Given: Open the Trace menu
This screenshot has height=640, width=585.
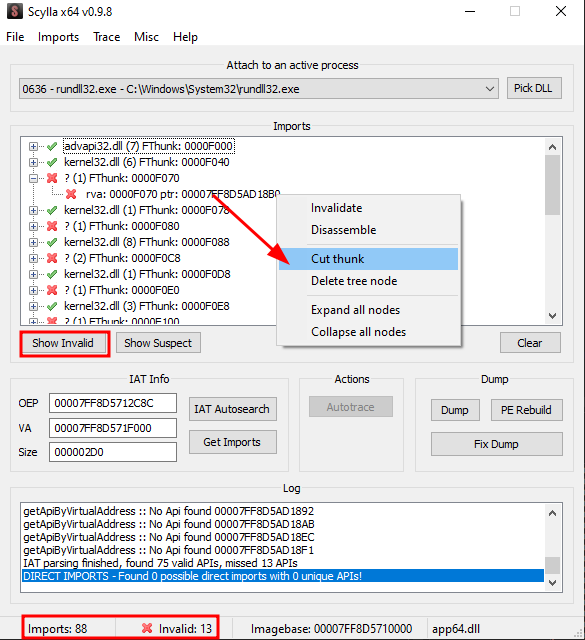Looking at the screenshot, I should [x=107, y=37].
